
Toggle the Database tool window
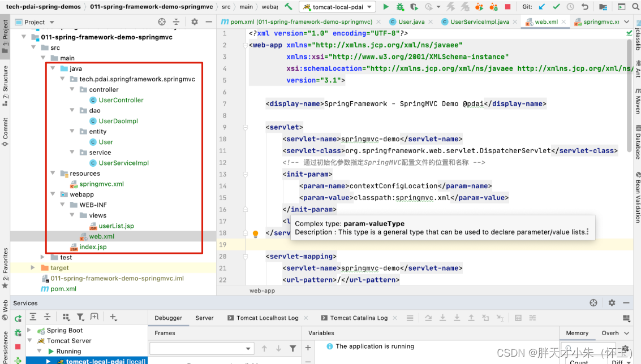637,142
